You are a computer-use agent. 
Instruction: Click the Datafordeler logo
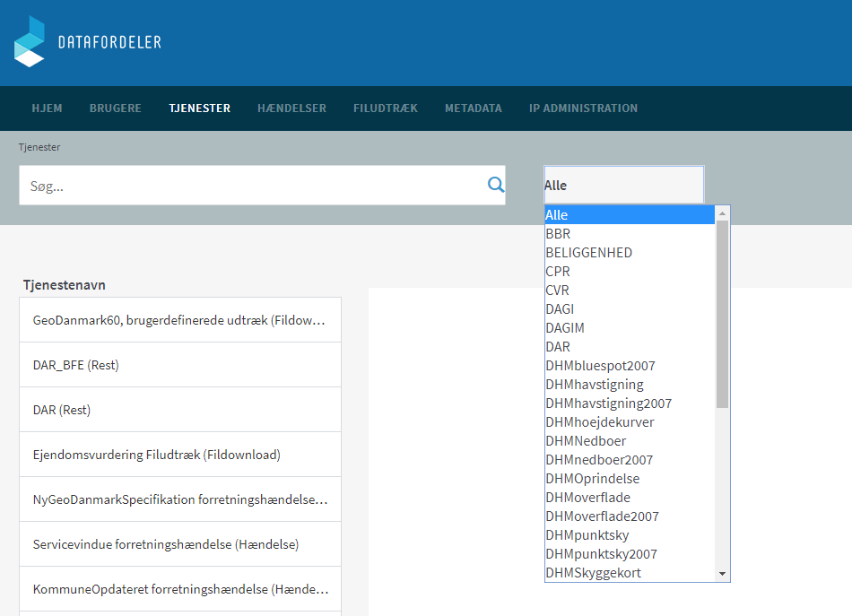click(x=88, y=41)
